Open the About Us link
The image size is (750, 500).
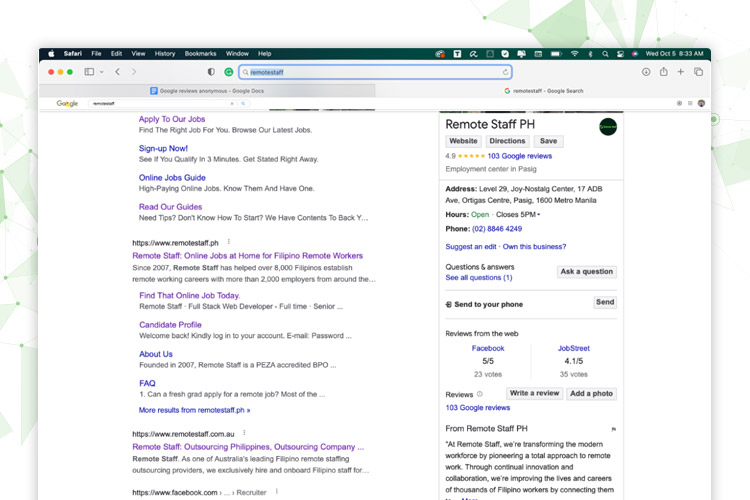click(156, 354)
